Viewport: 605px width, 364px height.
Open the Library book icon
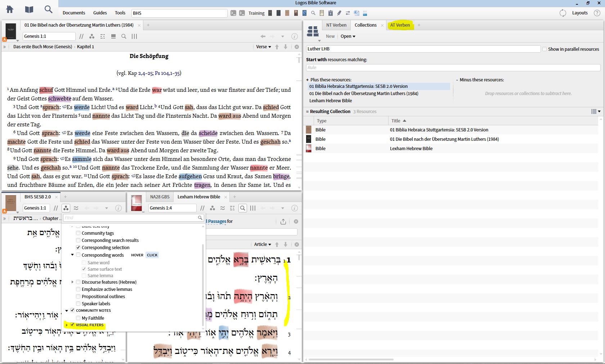click(29, 10)
